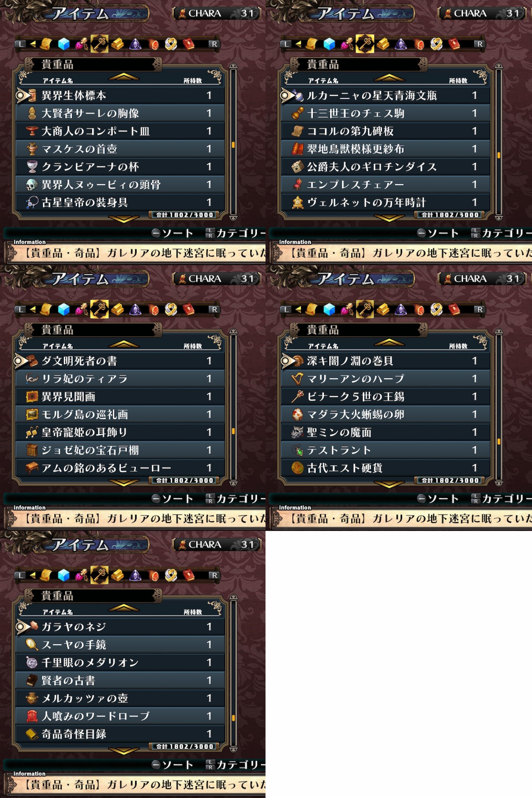Click the dice icon next to 公爵夫人のギロチンダイス

point(297,167)
